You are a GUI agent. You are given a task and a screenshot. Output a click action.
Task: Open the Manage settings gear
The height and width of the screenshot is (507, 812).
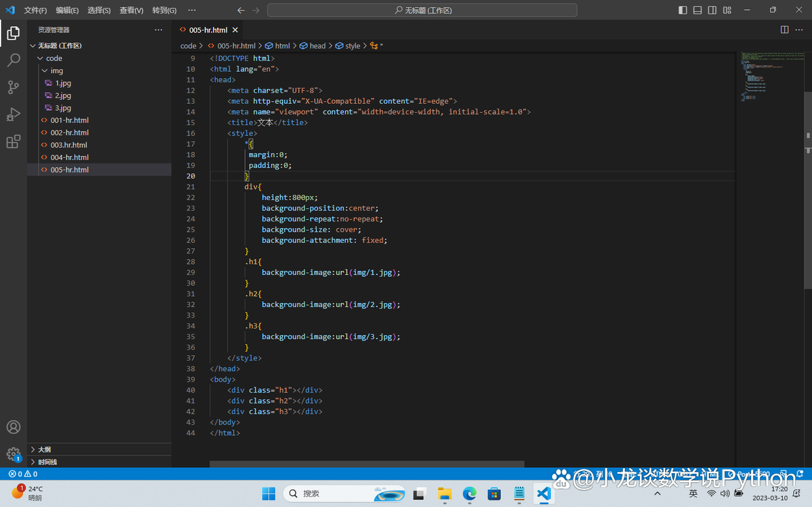coord(13,454)
